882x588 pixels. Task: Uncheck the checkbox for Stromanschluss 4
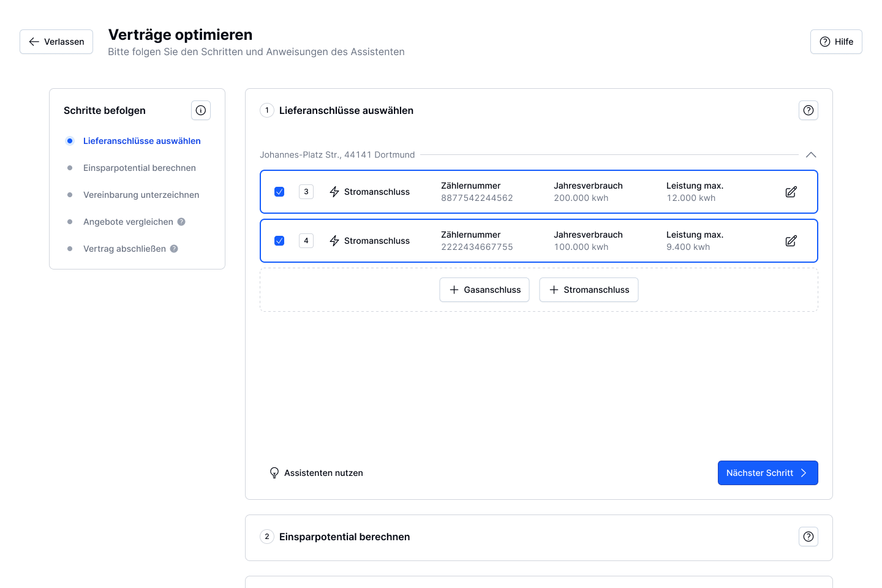point(279,241)
